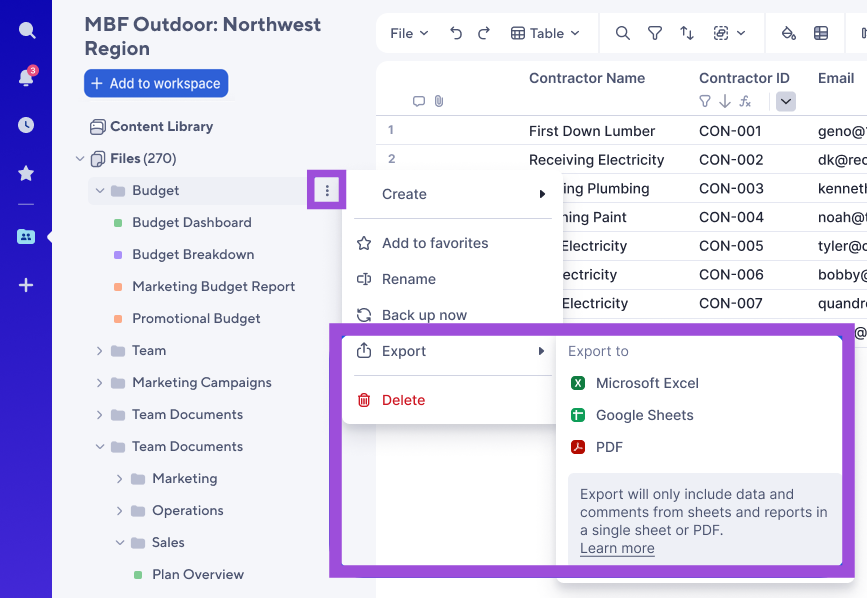The width and height of the screenshot is (867, 598).
Task: Click the Redo arrow in the toolbar
Action: tap(483, 32)
